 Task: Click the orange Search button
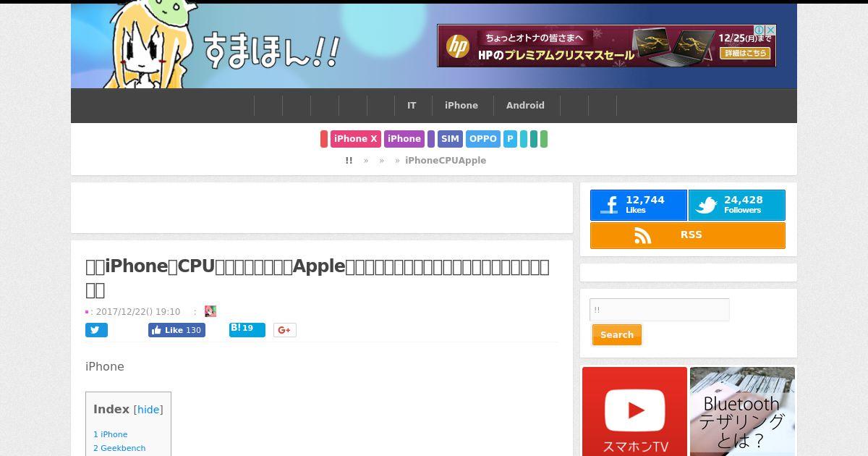tap(617, 335)
